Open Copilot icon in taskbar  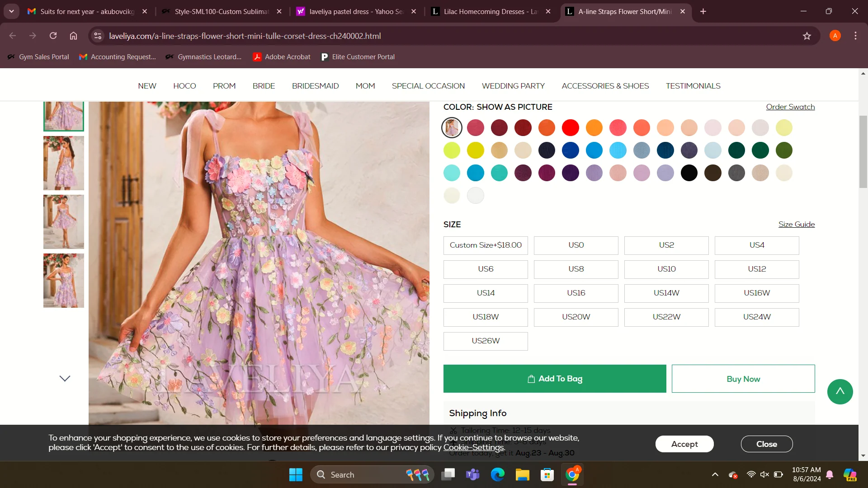(850, 474)
